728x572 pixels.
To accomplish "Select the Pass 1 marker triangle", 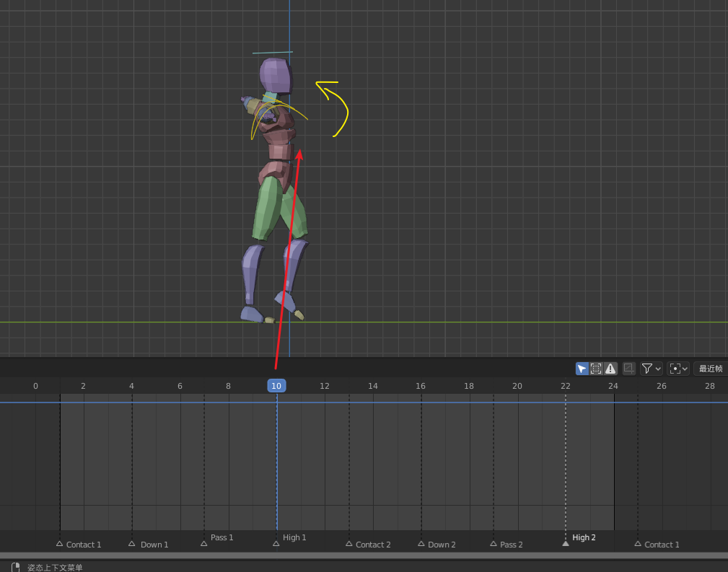I will coord(204,544).
